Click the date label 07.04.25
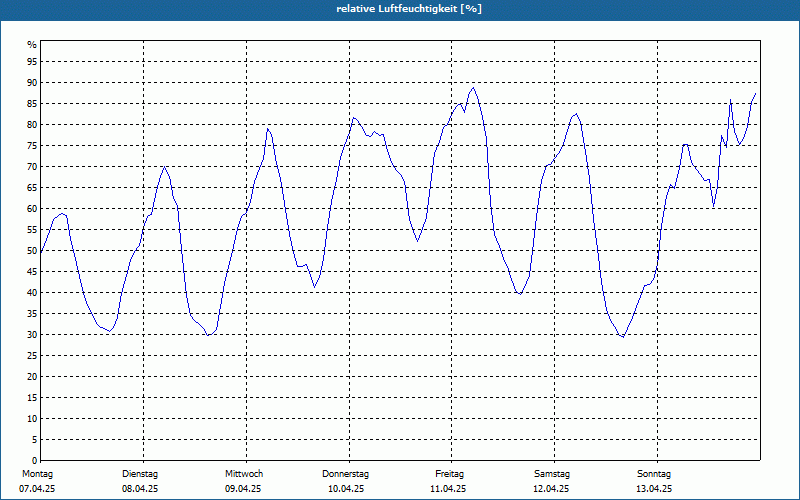 (37, 489)
